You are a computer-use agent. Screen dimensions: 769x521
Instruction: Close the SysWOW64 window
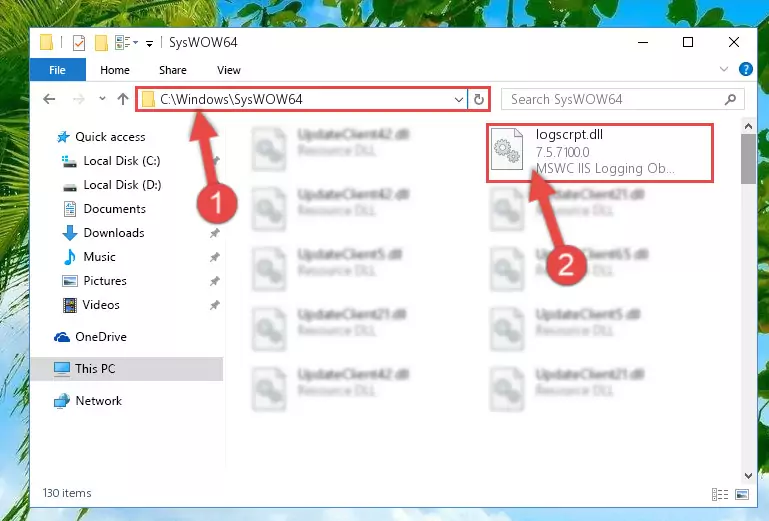point(734,43)
